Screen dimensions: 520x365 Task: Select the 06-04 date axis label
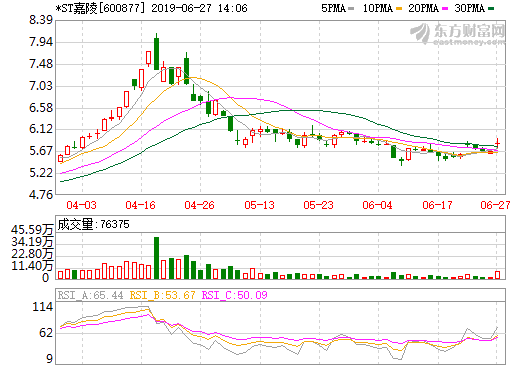pyautogui.click(x=377, y=205)
